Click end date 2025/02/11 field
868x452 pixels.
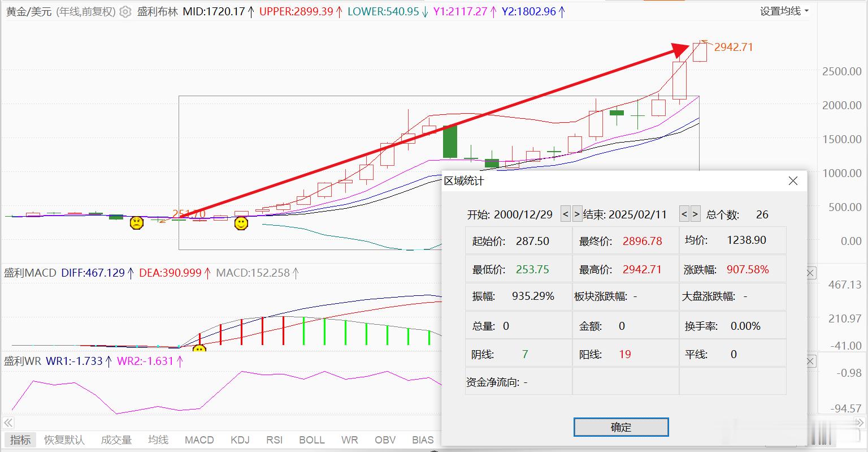(637, 214)
